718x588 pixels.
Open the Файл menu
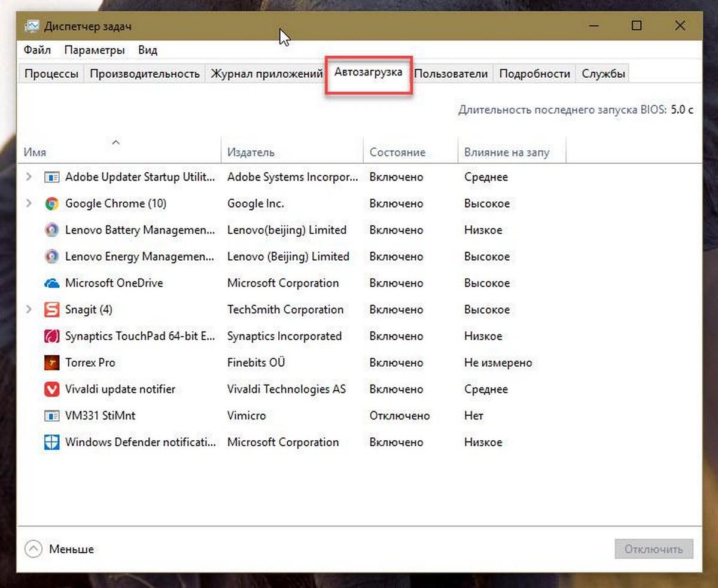[37, 50]
